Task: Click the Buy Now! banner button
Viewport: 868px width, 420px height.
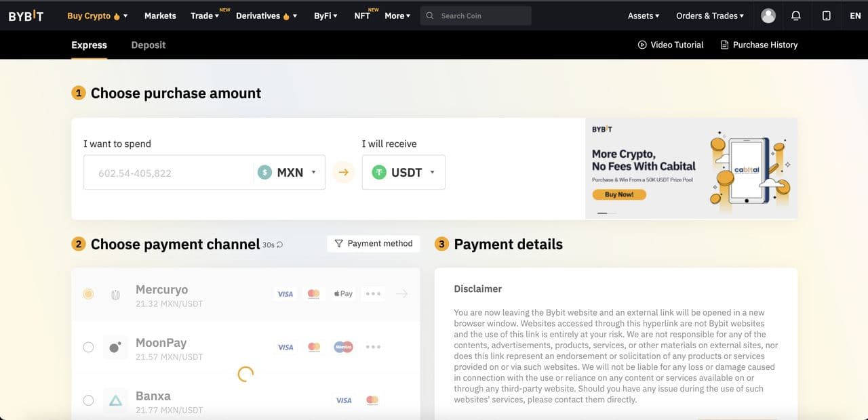Action: click(x=618, y=194)
